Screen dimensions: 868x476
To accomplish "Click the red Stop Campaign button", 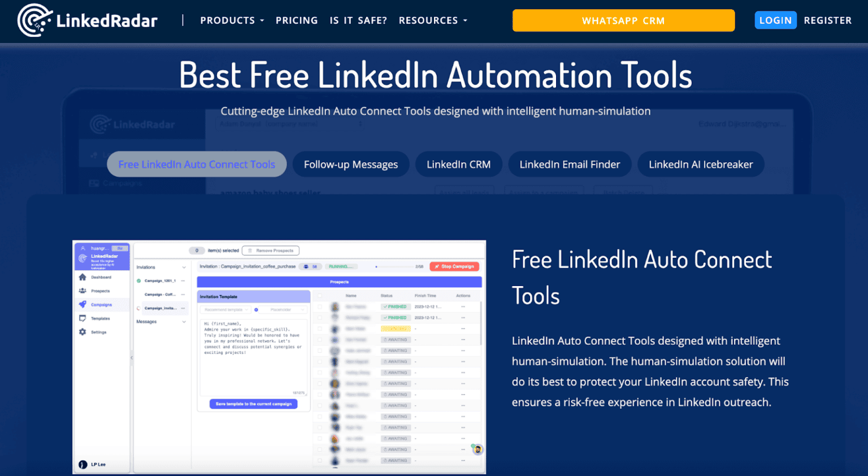I will click(x=454, y=266).
